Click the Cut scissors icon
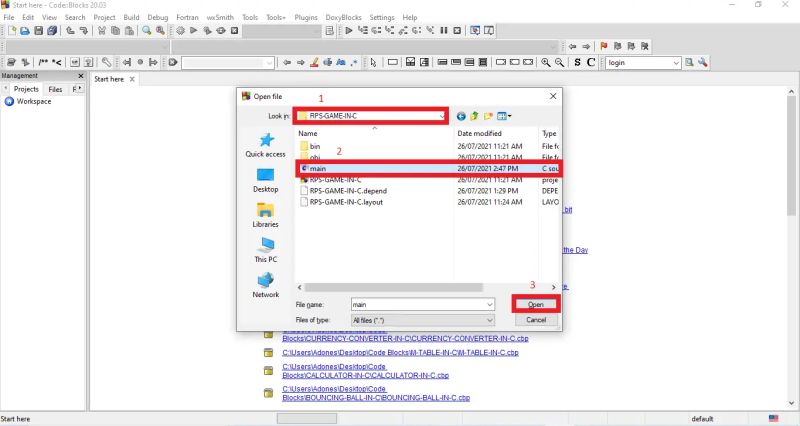 (102, 31)
